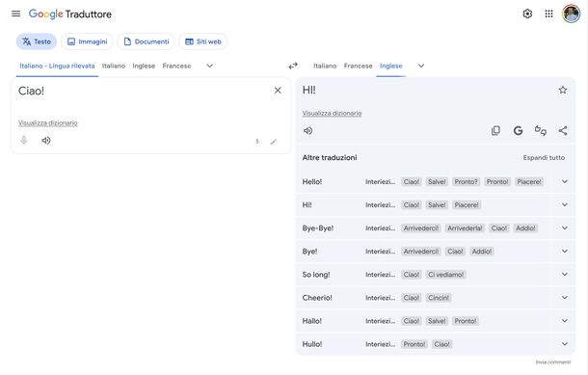This screenshot has height=375, width=588.
Task: Click Ci vediamo! chip
Action: click(446, 275)
